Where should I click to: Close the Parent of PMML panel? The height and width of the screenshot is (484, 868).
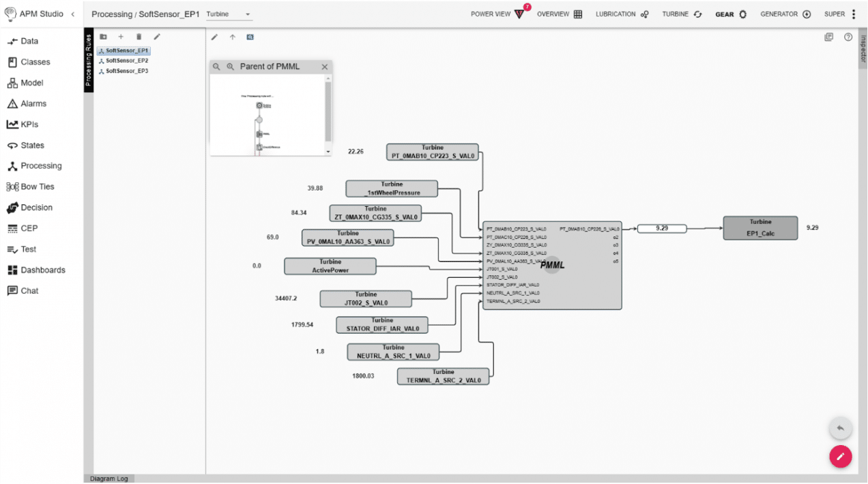pos(325,67)
